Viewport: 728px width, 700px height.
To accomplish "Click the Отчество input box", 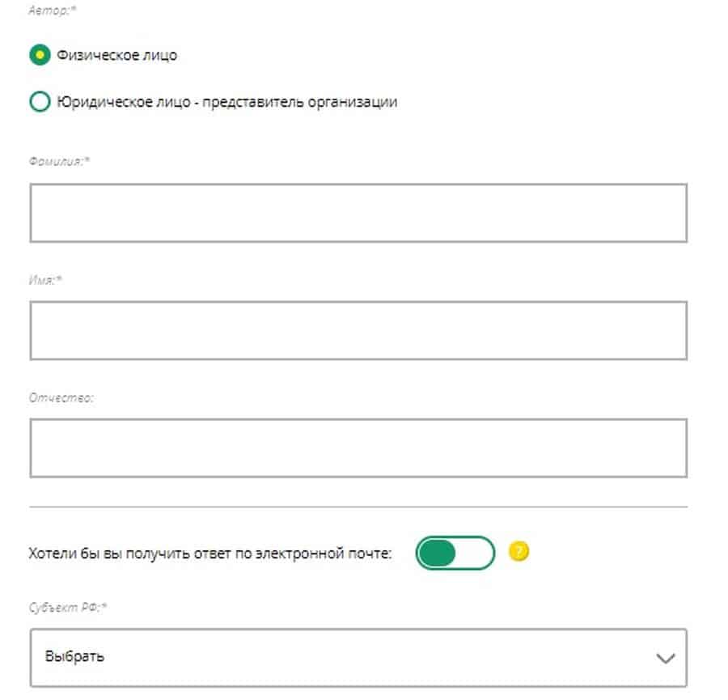I will [x=358, y=448].
